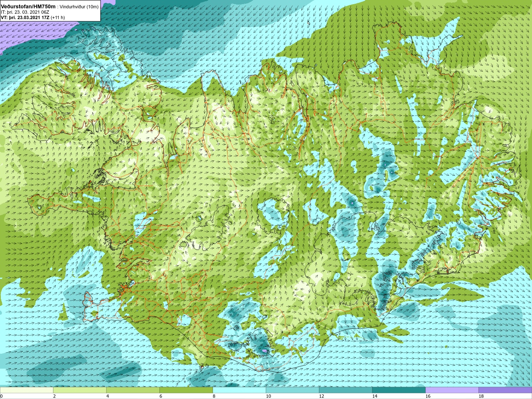
Task: Click the legend scale number "0"
Action: 1,396
